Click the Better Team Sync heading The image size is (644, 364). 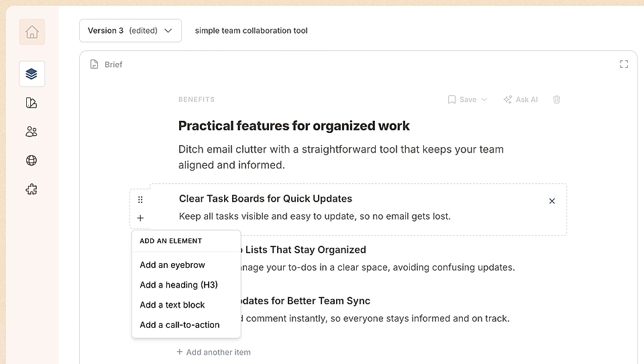[306, 301]
